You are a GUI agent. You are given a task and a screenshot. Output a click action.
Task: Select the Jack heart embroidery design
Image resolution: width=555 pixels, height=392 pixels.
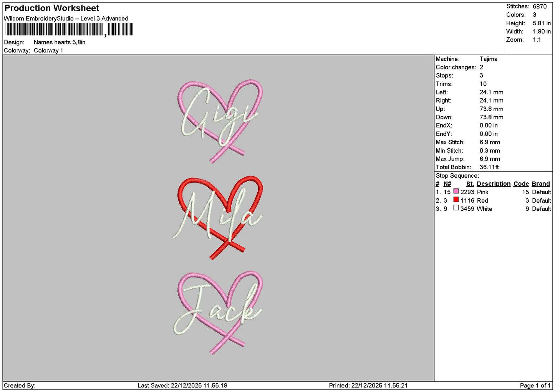218,313
